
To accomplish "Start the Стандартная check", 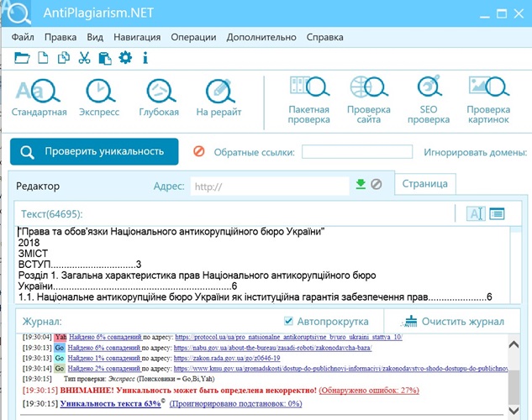I will [39, 98].
